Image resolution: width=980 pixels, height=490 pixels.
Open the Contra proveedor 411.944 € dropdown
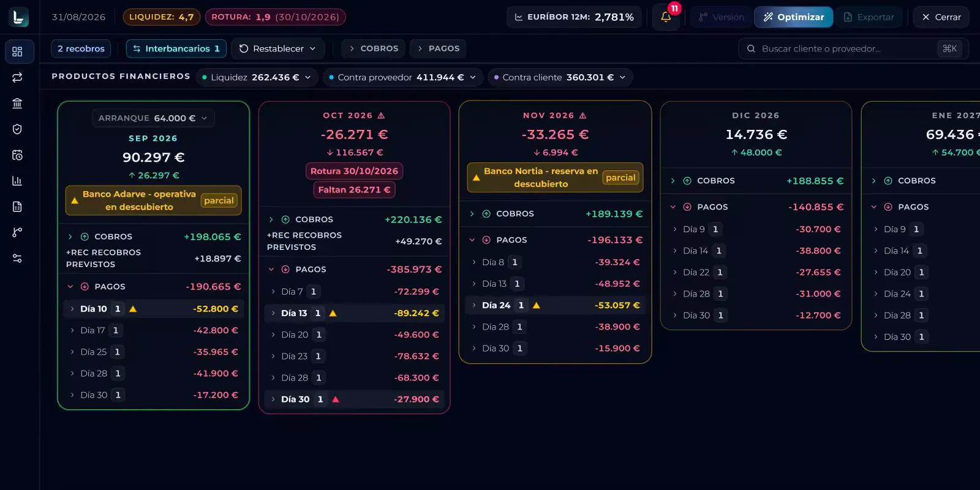pyautogui.click(x=403, y=77)
